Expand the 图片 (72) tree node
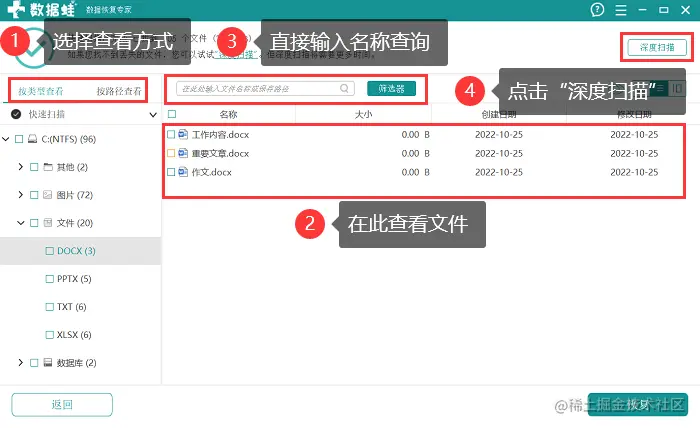The height and width of the screenshot is (428, 700). pos(21,195)
